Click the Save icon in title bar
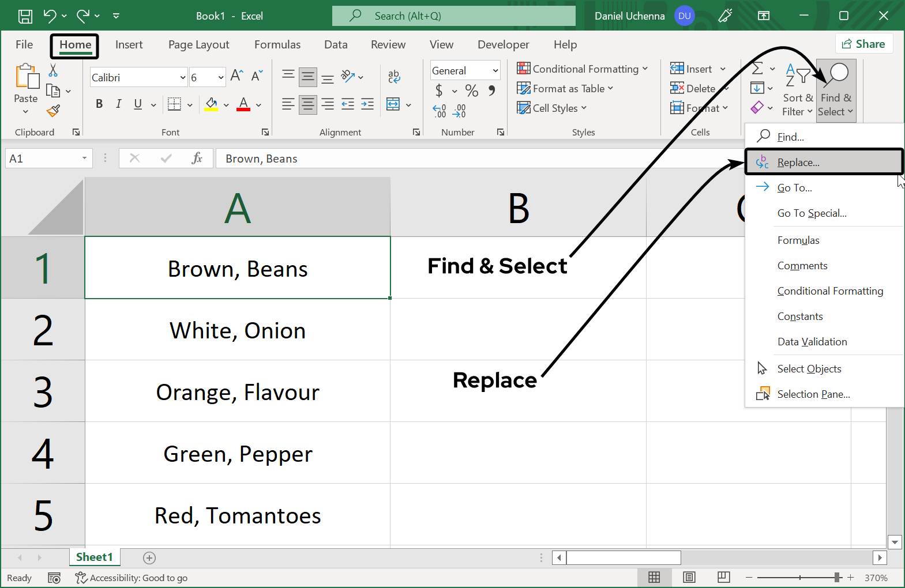 [x=25, y=16]
